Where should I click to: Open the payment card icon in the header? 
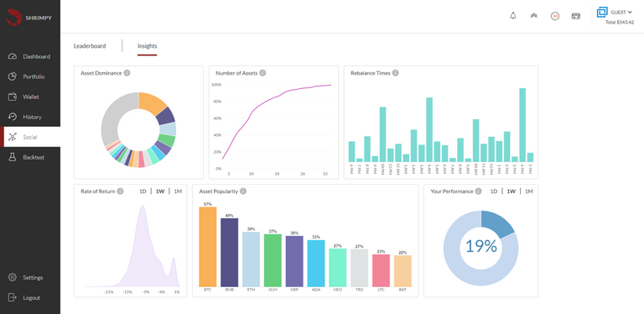[576, 17]
